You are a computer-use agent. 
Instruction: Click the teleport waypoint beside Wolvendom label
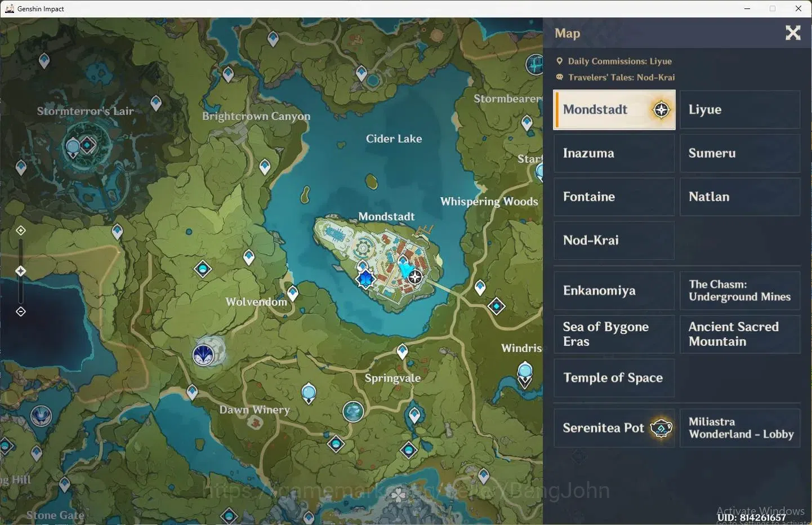pyautogui.click(x=293, y=293)
